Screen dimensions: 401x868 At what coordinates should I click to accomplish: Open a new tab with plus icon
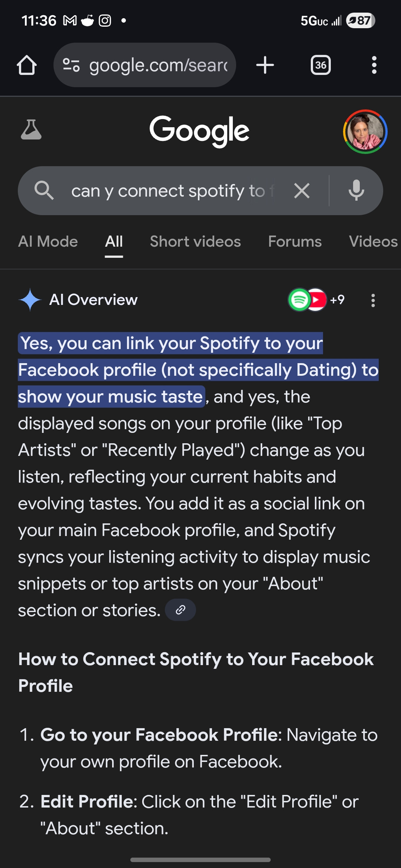[265, 65]
